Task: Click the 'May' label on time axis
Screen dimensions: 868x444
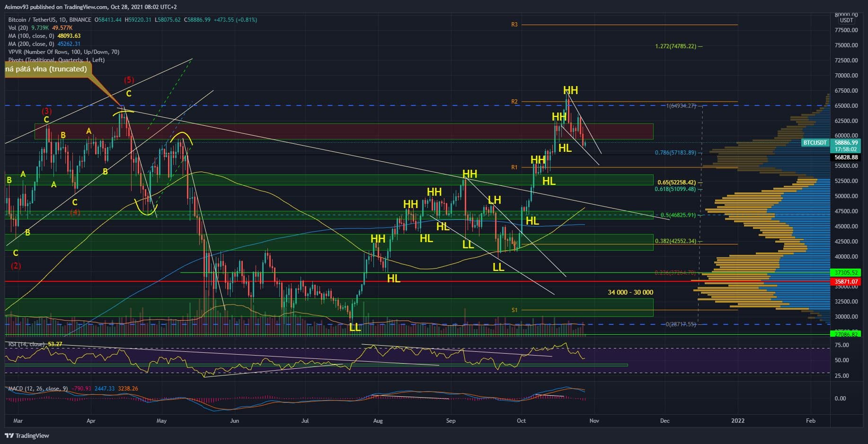Action: (x=161, y=421)
